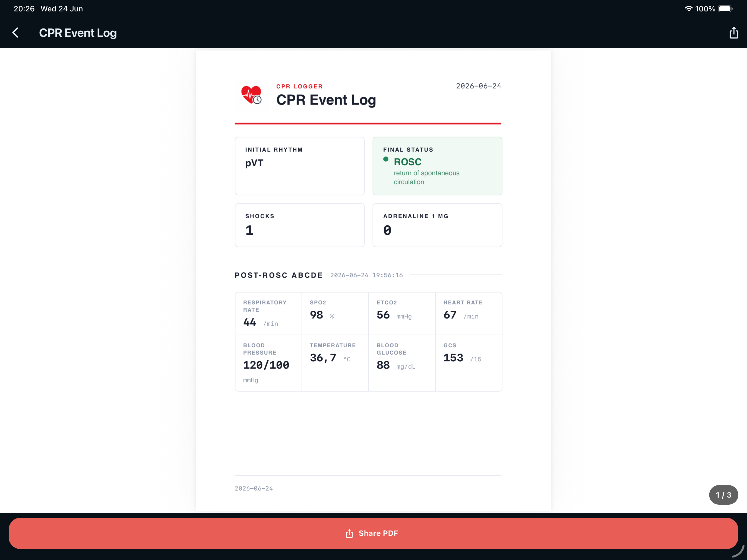Select the Respiratory Rate 44 cell

tap(268, 314)
